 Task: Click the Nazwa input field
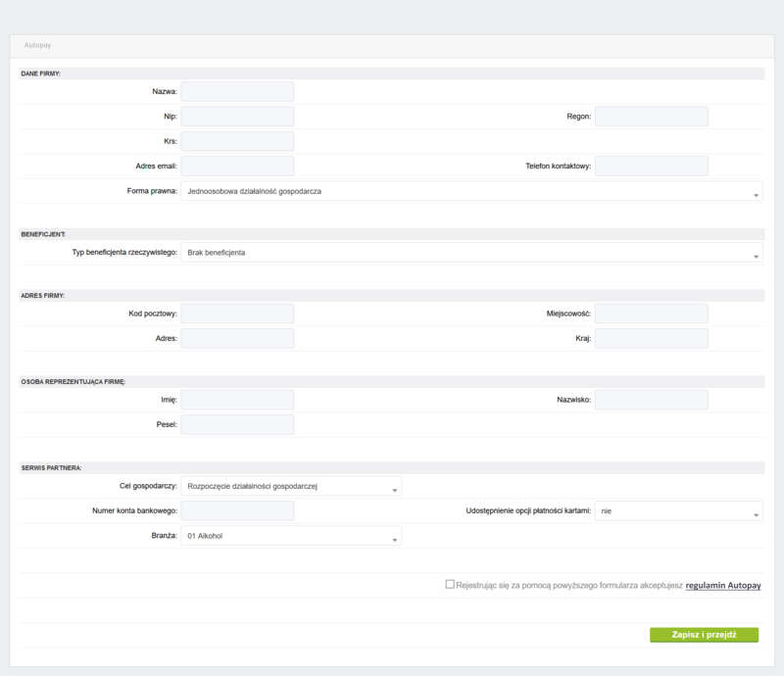(237, 91)
